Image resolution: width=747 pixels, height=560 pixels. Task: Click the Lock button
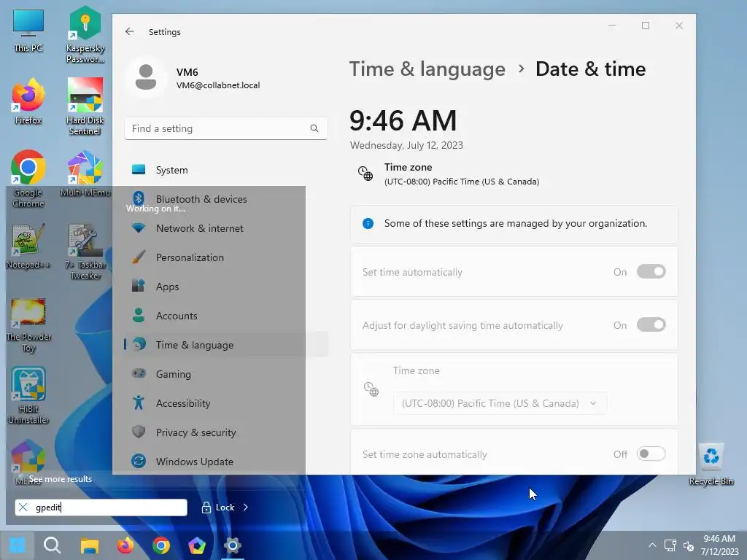click(218, 507)
